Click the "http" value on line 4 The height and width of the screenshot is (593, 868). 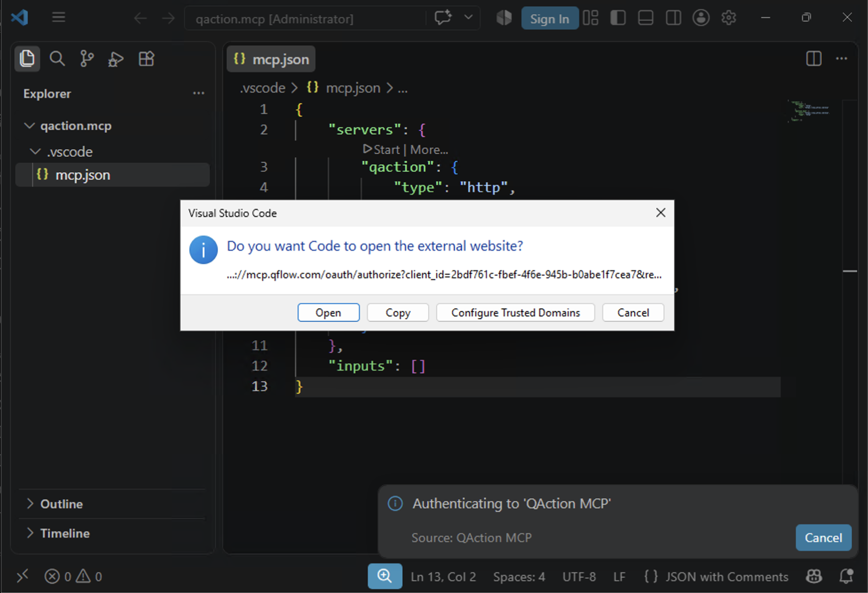[484, 187]
